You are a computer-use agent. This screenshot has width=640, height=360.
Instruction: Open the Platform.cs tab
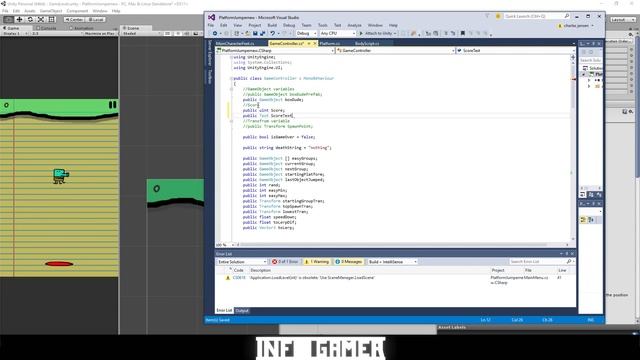(329, 43)
